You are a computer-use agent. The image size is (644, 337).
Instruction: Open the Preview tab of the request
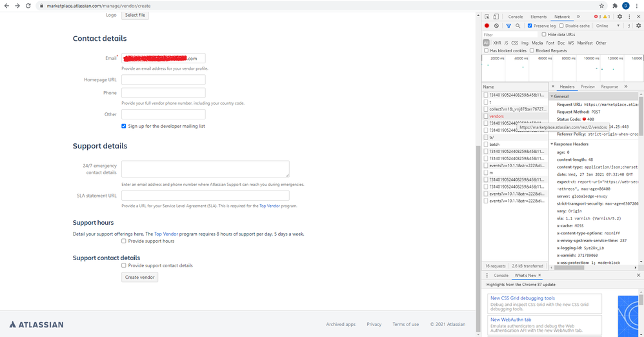(587, 87)
